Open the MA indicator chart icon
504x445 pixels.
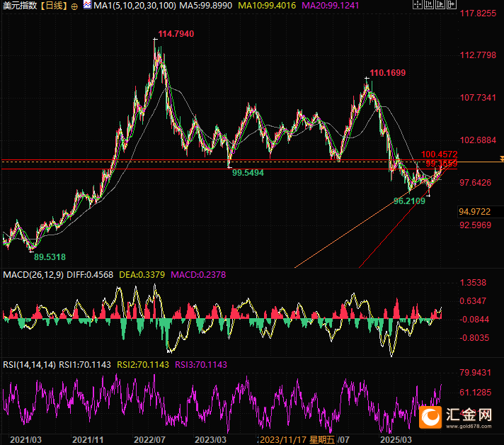pyautogui.click(x=87, y=5)
